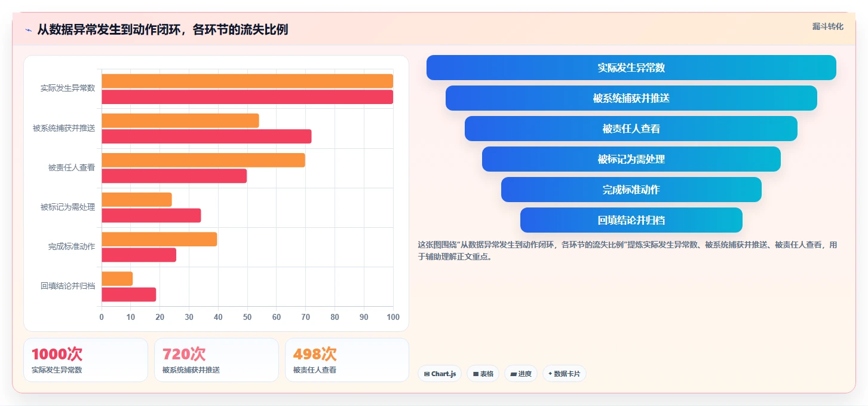Click red bar for 完成标准动作

click(x=139, y=255)
